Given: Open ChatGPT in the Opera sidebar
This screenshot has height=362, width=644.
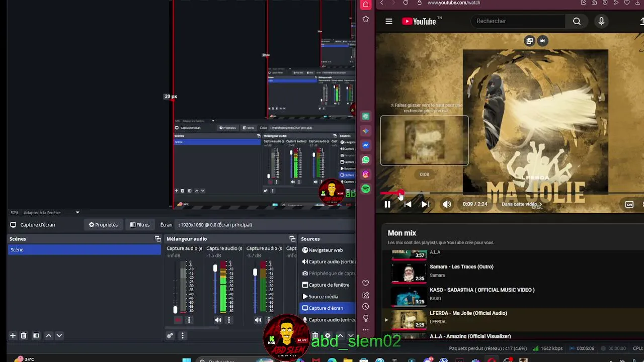Looking at the screenshot, I should point(366,116).
